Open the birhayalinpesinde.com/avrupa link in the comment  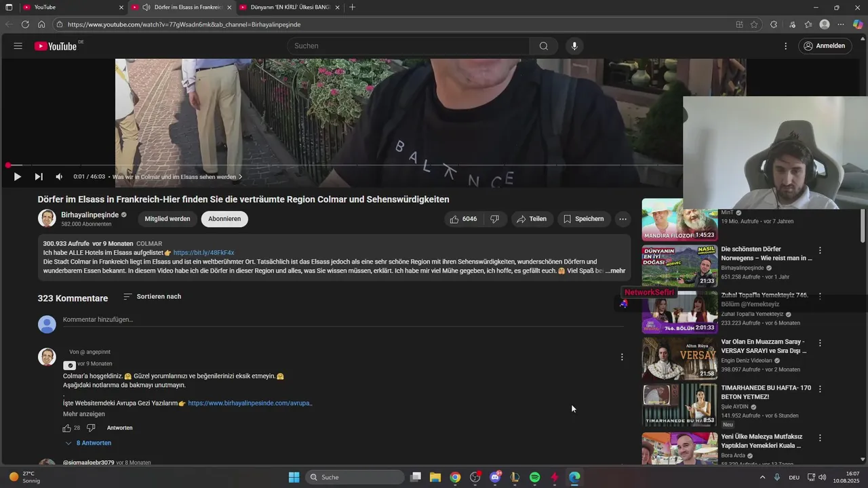(250, 403)
